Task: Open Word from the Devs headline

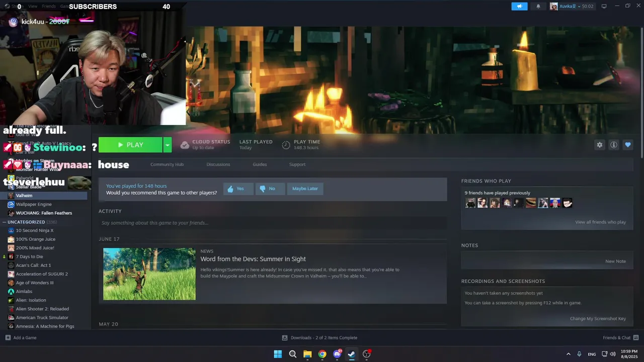Action: click(253, 259)
